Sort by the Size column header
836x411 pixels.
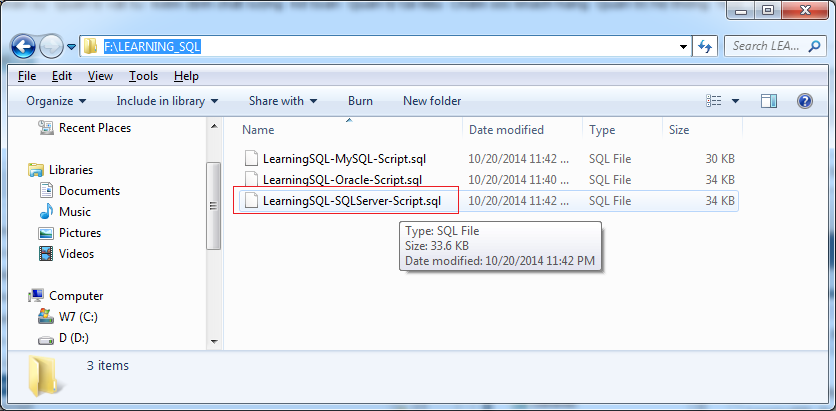679,130
